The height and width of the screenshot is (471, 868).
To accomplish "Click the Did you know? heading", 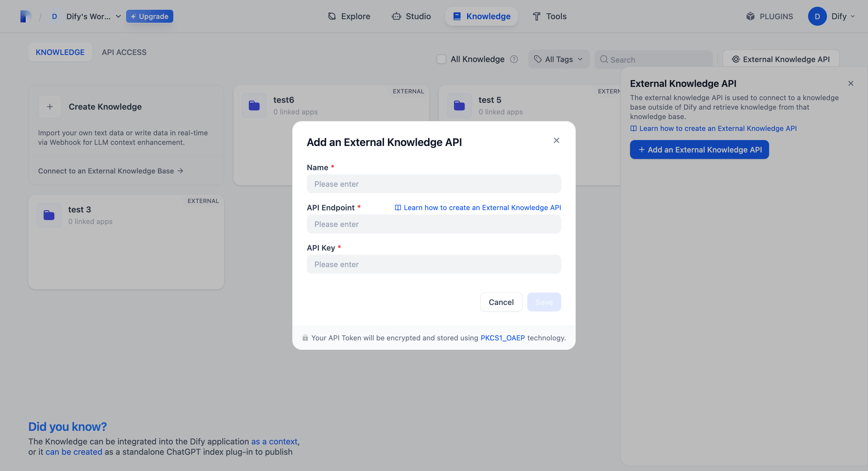I will [x=67, y=426].
